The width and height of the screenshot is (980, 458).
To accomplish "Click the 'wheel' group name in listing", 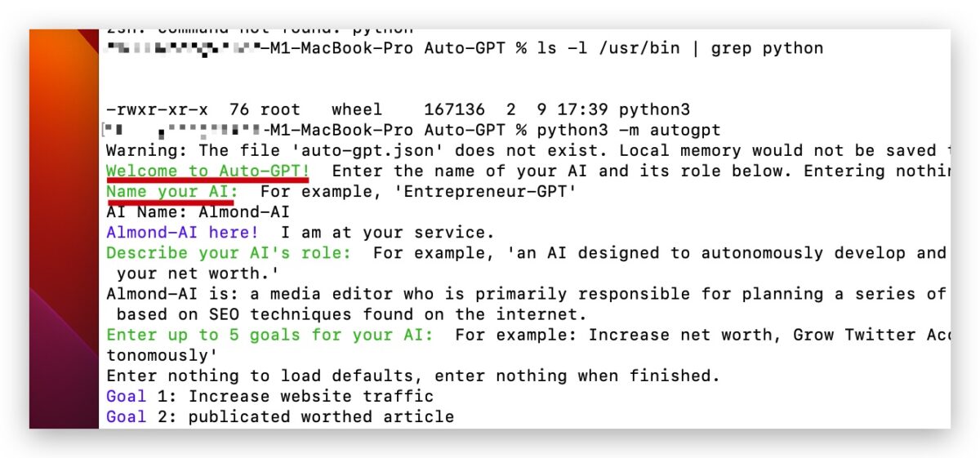I will tap(357, 109).
